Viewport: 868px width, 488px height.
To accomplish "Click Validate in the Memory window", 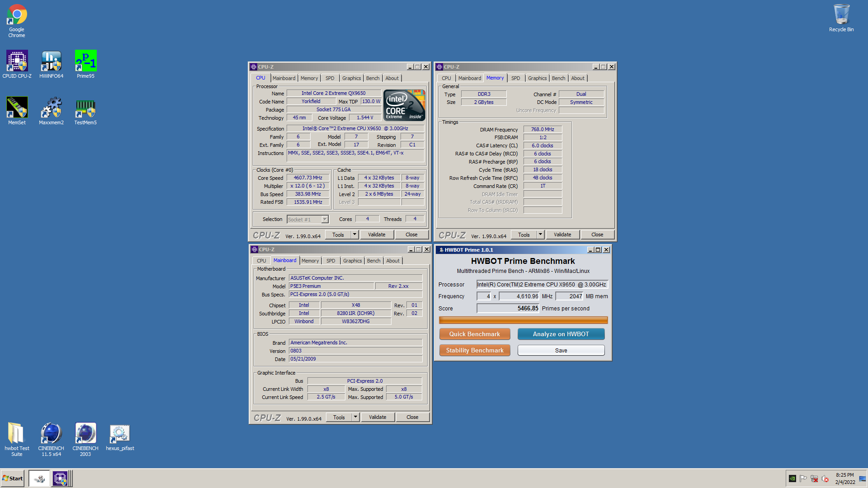I will [562, 235].
